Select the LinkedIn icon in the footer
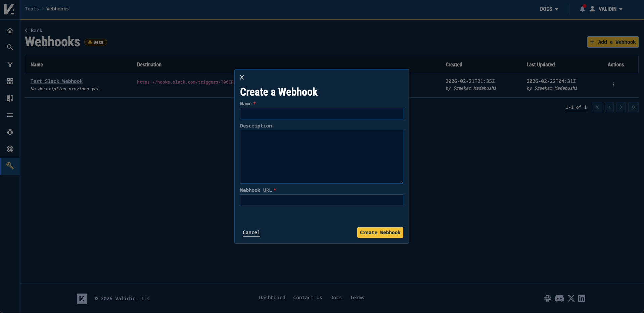Screen dimensions: 644x313 582,298
